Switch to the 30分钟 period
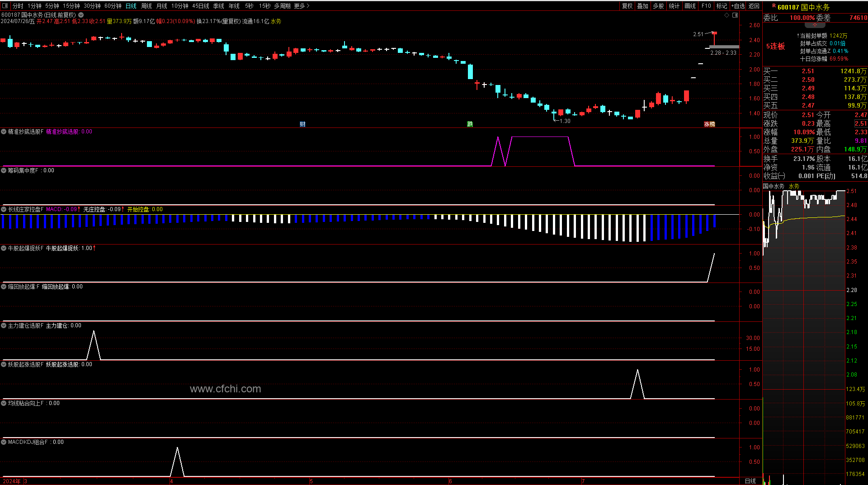 tap(92, 6)
